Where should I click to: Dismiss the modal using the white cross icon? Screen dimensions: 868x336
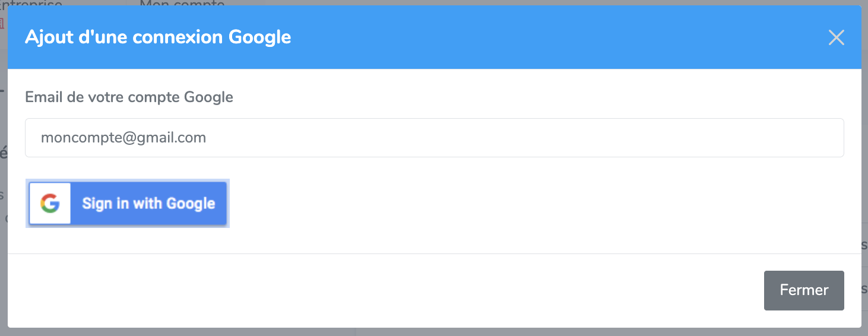836,38
